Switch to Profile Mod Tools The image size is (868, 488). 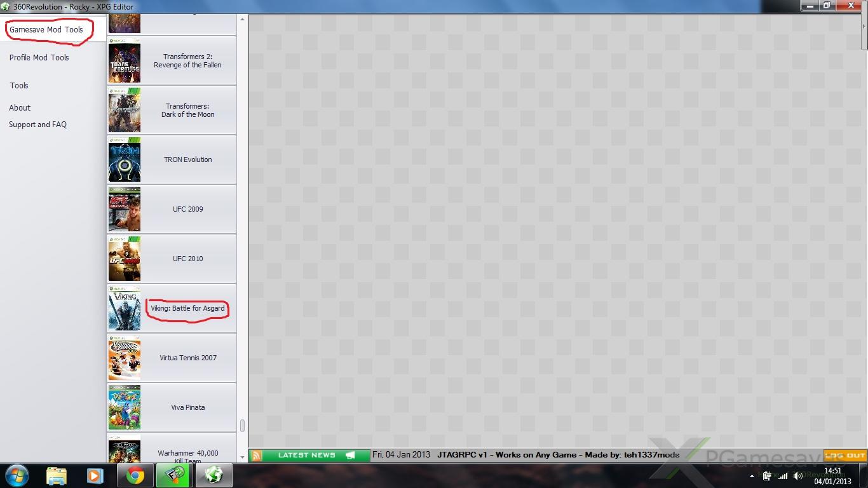tap(39, 57)
